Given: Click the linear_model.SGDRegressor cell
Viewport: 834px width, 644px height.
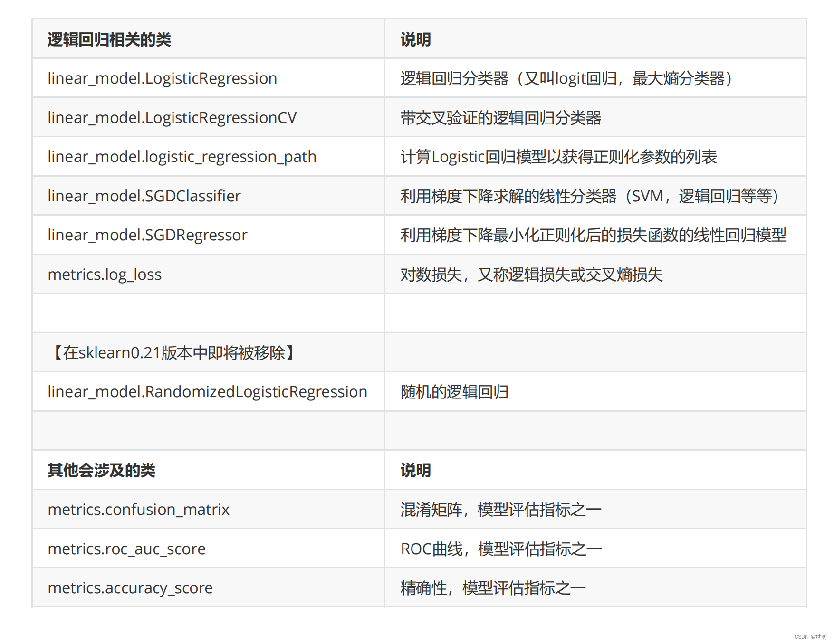Looking at the screenshot, I should [208, 235].
